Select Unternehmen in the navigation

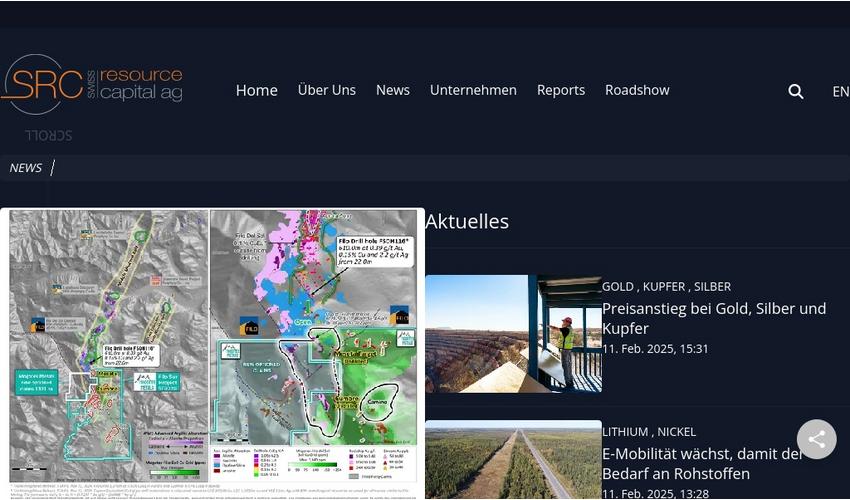[x=473, y=90]
